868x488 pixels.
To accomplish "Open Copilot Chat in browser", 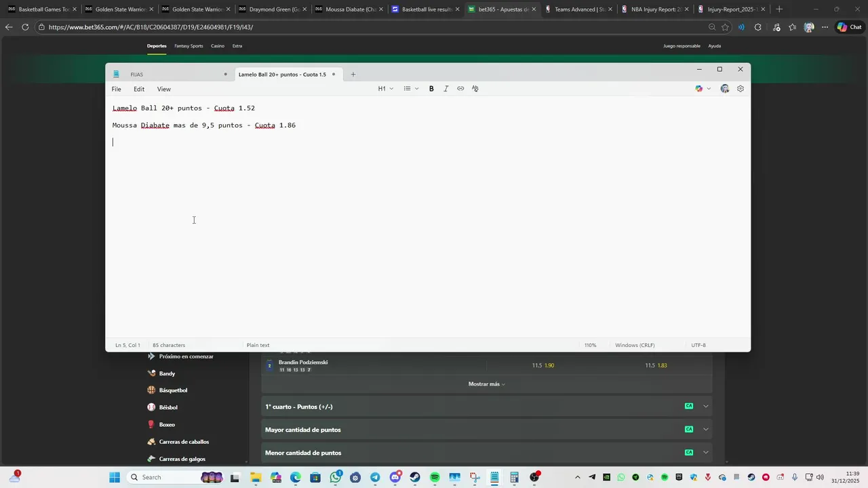I will pyautogui.click(x=850, y=27).
